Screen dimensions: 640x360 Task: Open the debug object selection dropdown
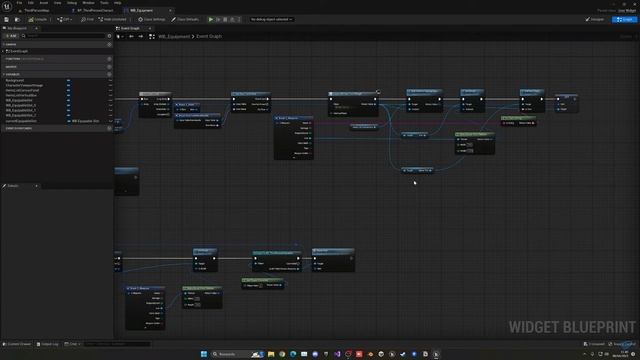click(x=271, y=19)
